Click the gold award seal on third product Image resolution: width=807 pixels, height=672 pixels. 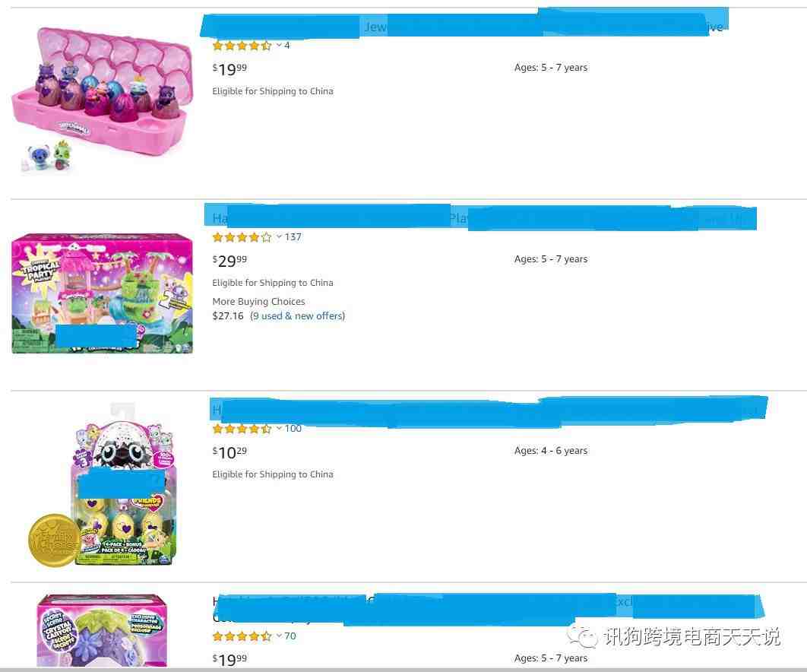(x=52, y=540)
